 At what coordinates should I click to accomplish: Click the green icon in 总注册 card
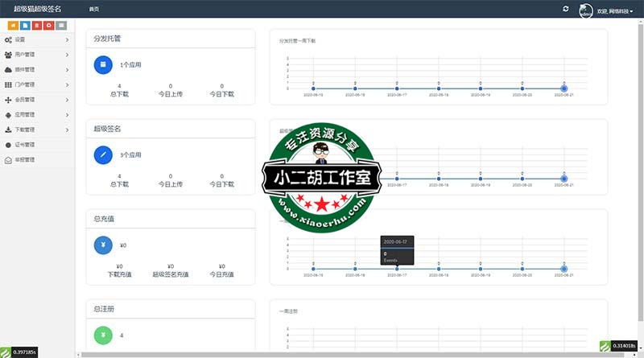(x=102, y=335)
